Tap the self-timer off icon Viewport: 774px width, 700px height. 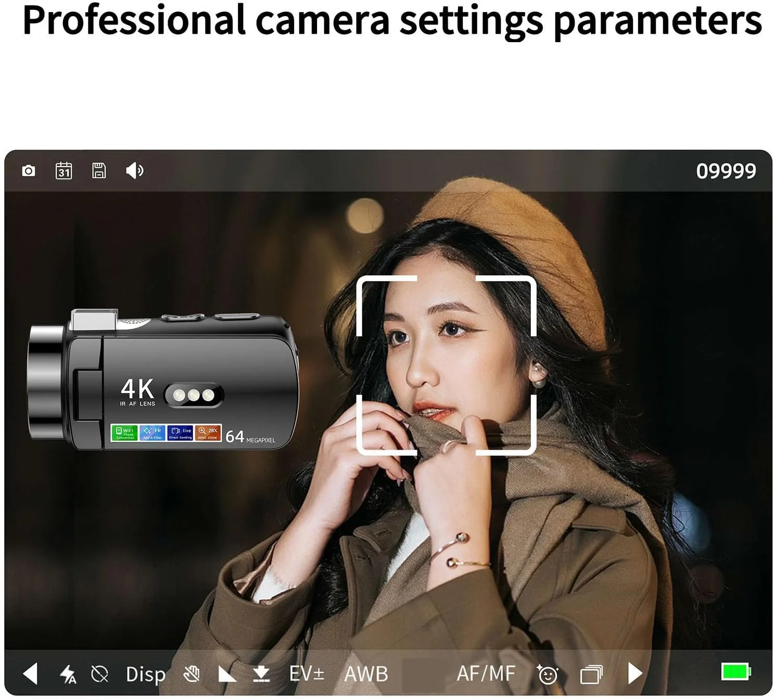coord(99,674)
